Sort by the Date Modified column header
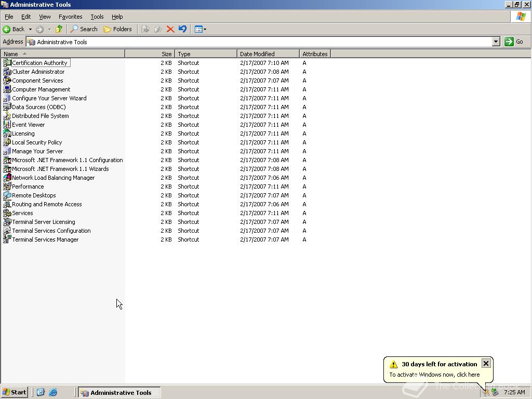 [x=268, y=54]
